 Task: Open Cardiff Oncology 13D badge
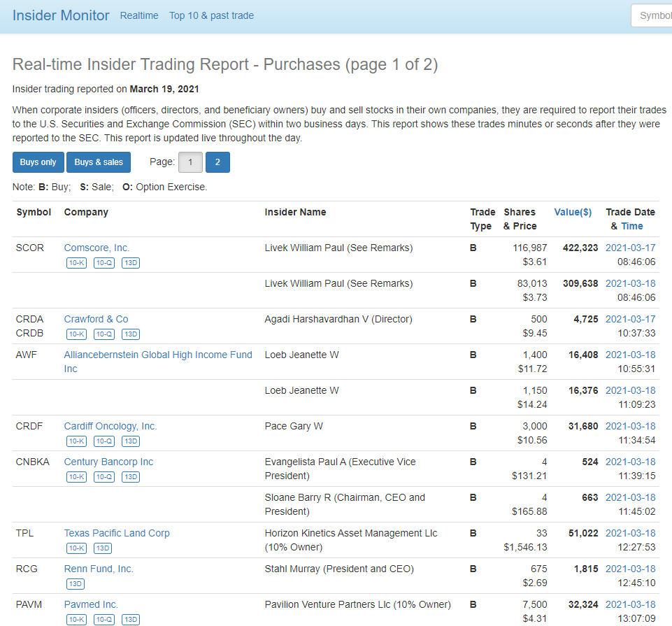pyautogui.click(x=131, y=441)
